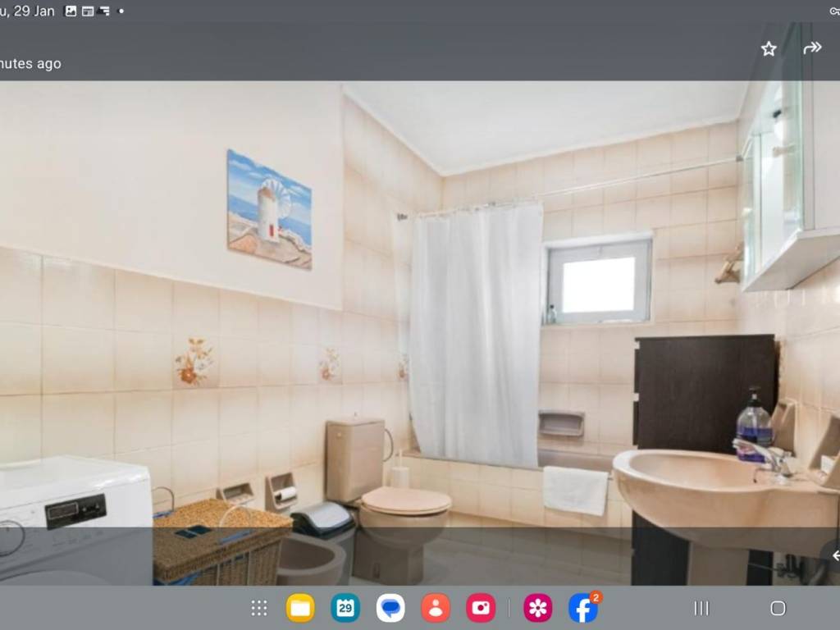Tap the key icon in status bar

click(834, 11)
